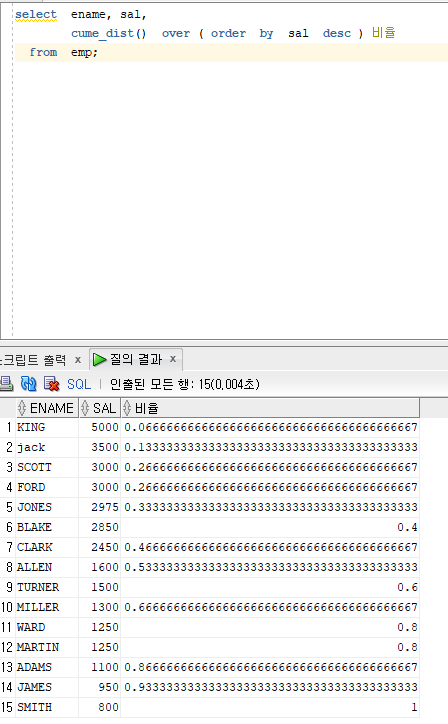Image resolution: width=448 pixels, height=724 pixels.
Task: Select the MARTIN cell
Action: (x=47, y=647)
